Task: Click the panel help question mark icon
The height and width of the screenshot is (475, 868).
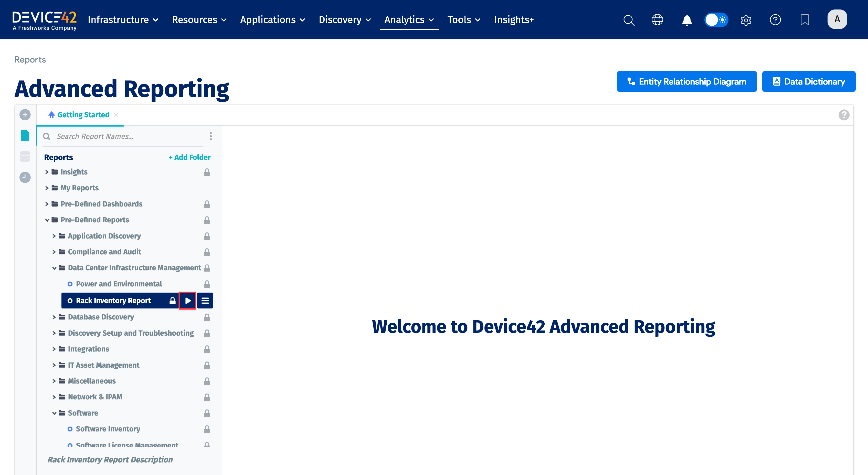Action: 844,115
